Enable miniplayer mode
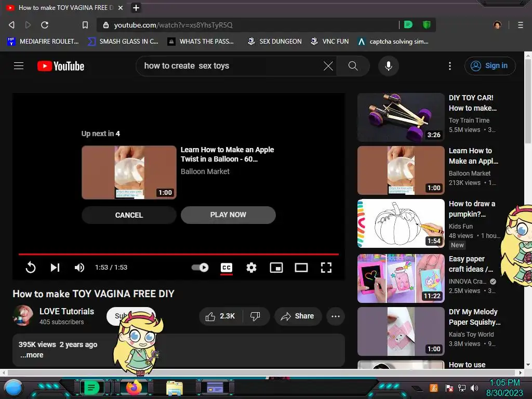532x399 pixels. 276,268
